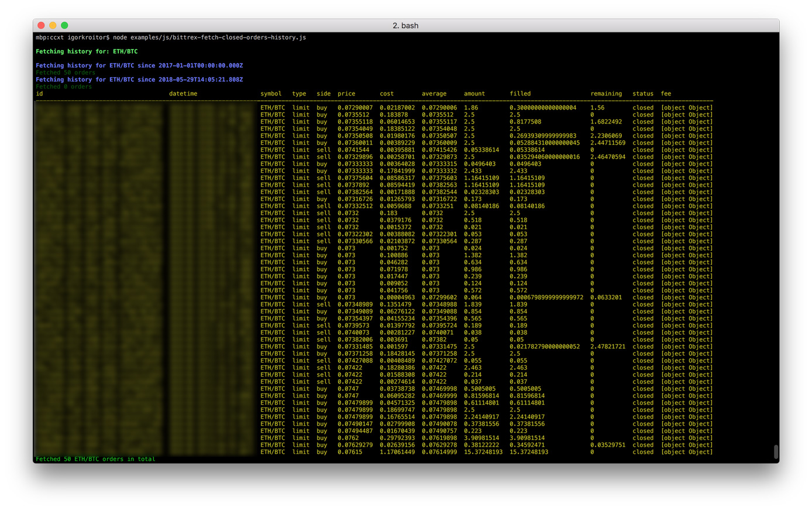
Task: Close the terminal window with red button
Action: click(x=40, y=25)
